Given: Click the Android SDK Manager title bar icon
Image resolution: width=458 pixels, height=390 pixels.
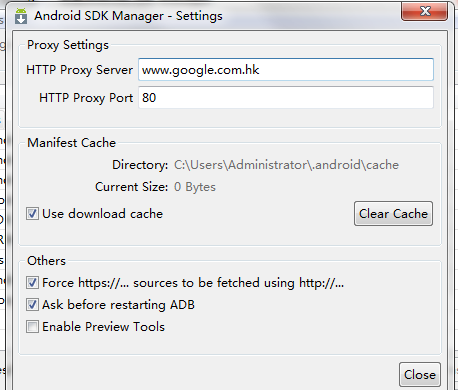Looking at the screenshot, I should tap(21, 16).
